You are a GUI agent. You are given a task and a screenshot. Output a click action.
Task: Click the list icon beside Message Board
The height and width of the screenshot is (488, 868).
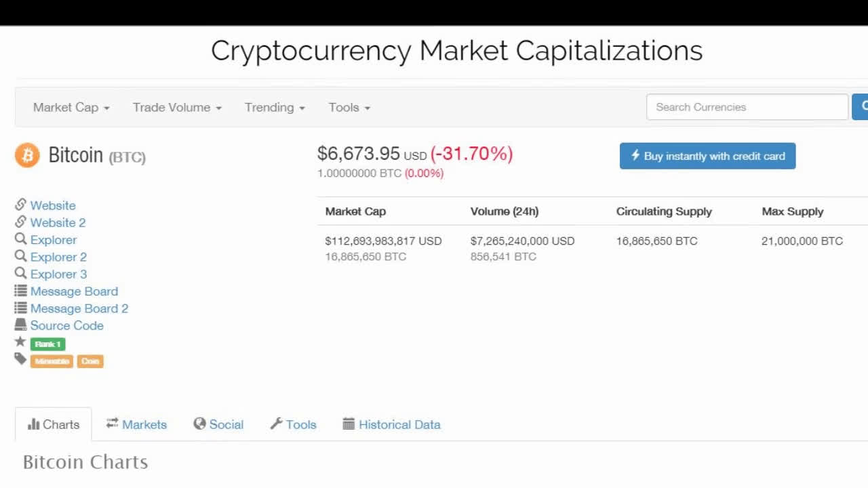point(20,291)
